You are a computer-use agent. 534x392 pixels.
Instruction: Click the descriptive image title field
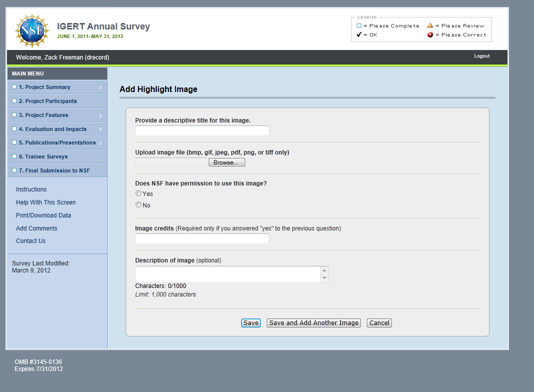(202, 131)
